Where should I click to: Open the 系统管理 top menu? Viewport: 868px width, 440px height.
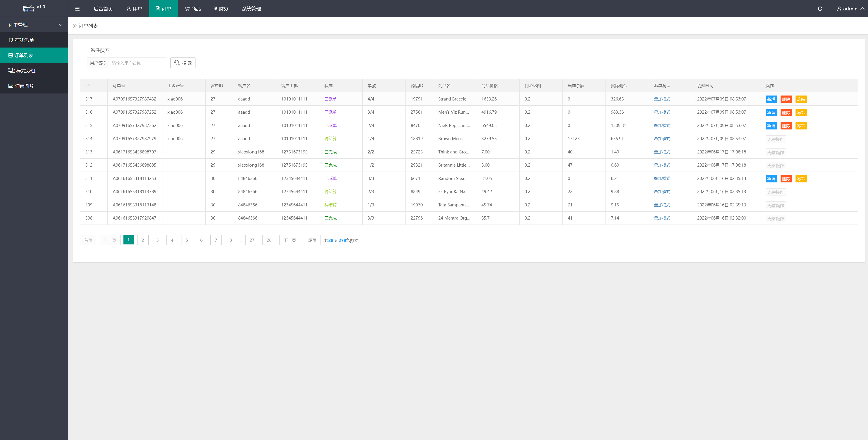tap(251, 9)
